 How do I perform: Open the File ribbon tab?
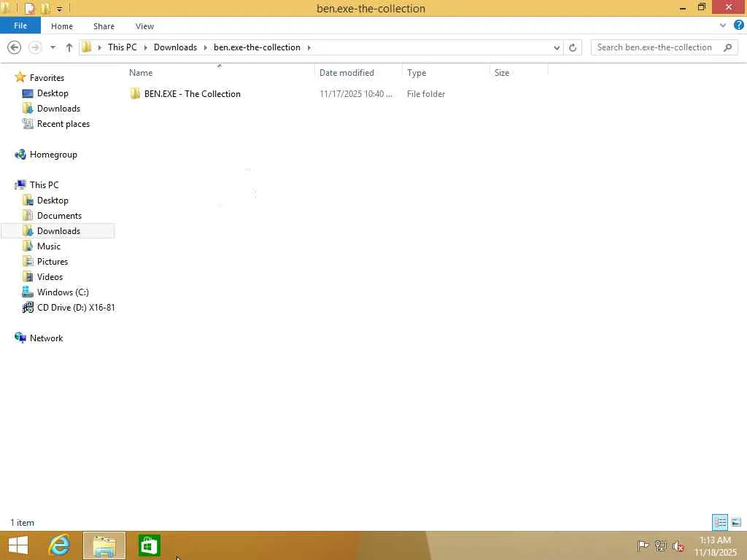(20, 26)
